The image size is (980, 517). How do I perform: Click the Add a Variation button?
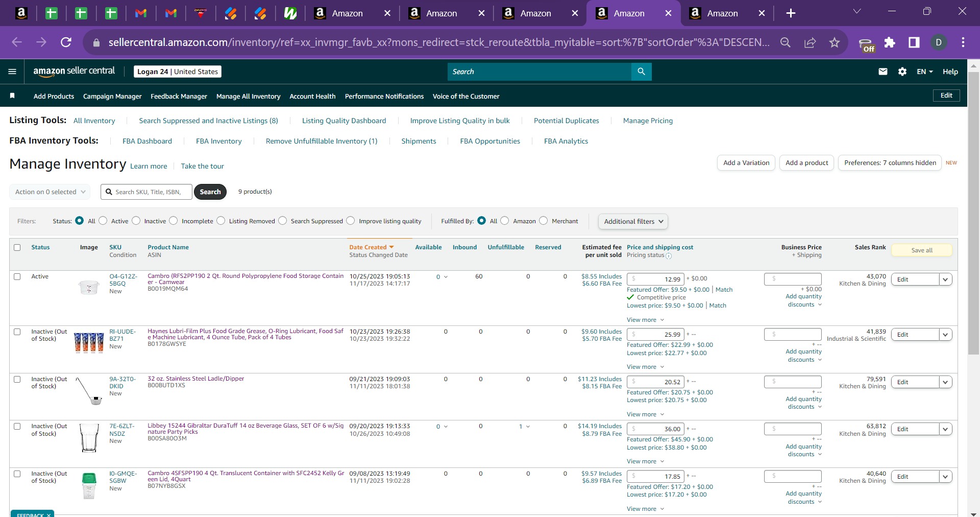746,163
